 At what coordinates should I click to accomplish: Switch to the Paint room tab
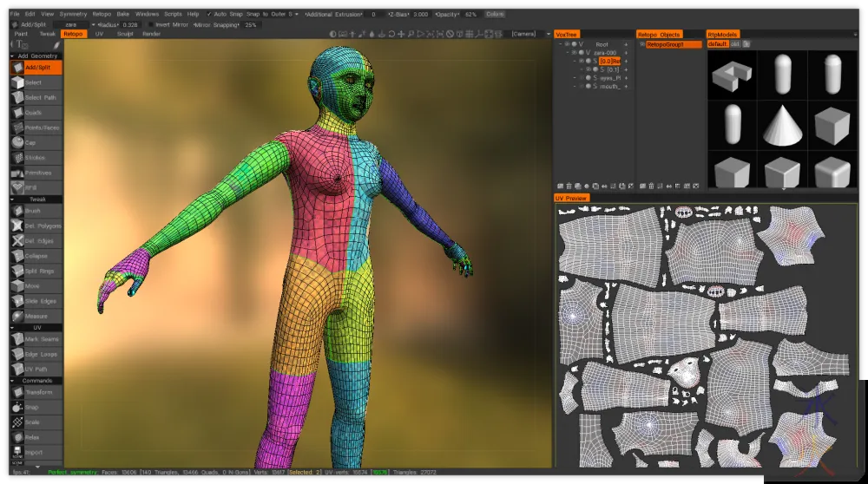(x=21, y=35)
